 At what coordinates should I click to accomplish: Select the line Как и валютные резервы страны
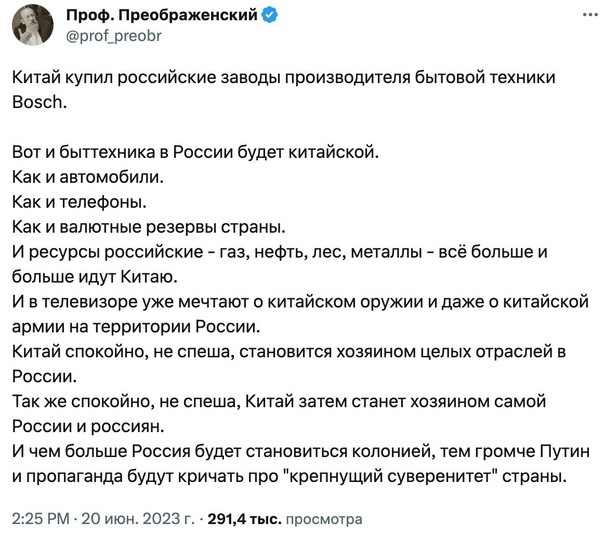click(x=149, y=227)
